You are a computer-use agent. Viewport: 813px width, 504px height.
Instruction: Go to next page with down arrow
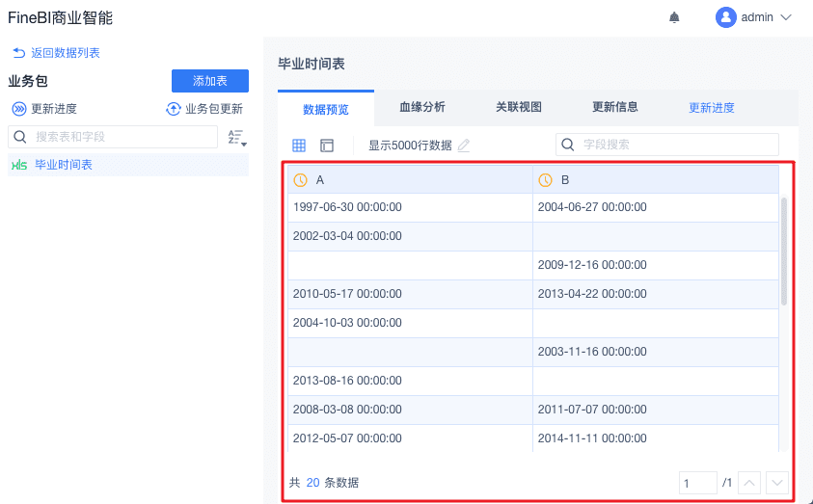point(776,483)
